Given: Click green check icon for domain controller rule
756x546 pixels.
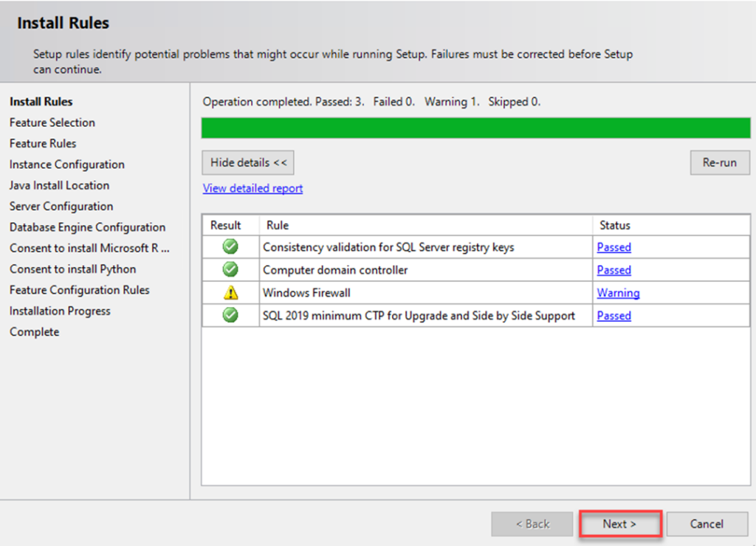Looking at the screenshot, I should coord(230,270).
